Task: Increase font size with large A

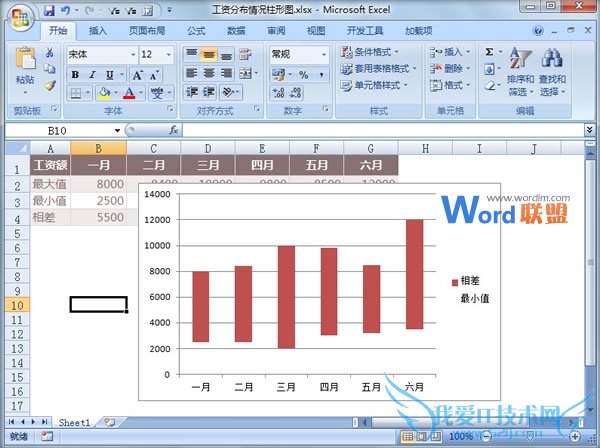Action: pos(137,75)
